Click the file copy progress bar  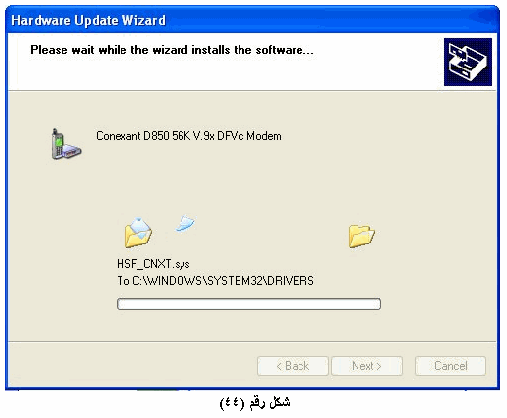click(x=249, y=304)
